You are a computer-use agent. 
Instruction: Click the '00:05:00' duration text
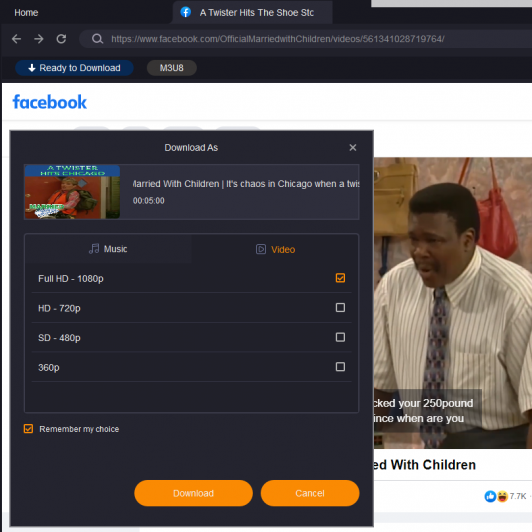pos(149,201)
